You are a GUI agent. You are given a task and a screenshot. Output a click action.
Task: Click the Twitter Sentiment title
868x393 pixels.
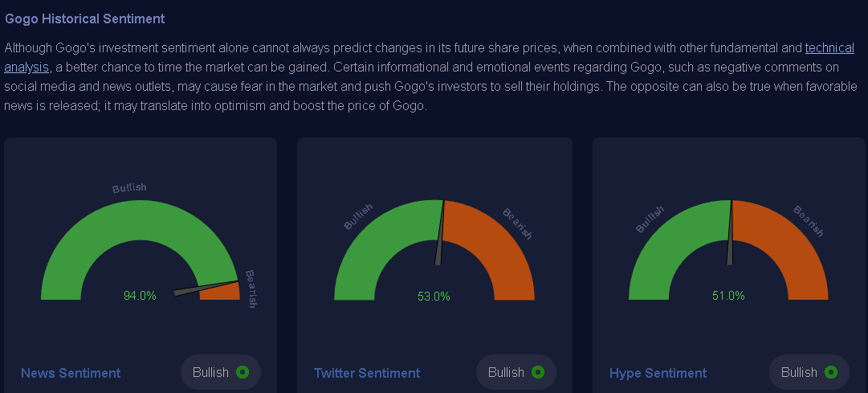point(367,373)
